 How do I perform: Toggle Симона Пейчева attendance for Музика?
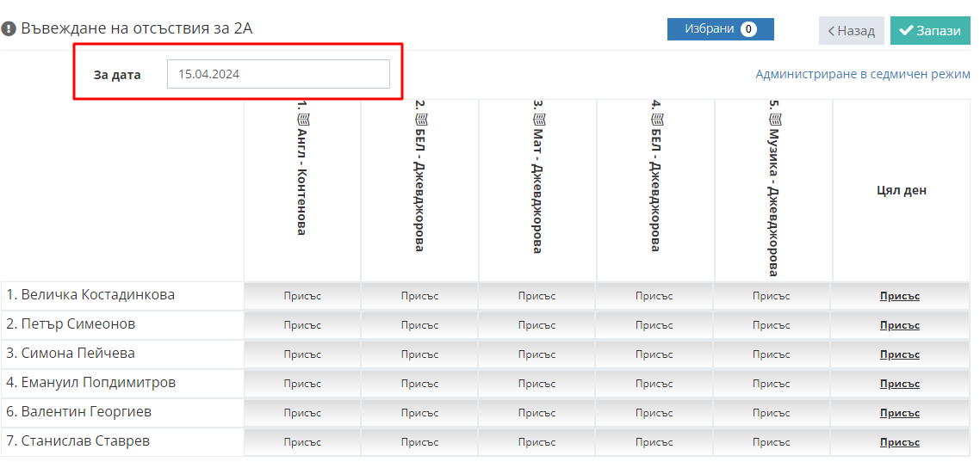pos(771,354)
